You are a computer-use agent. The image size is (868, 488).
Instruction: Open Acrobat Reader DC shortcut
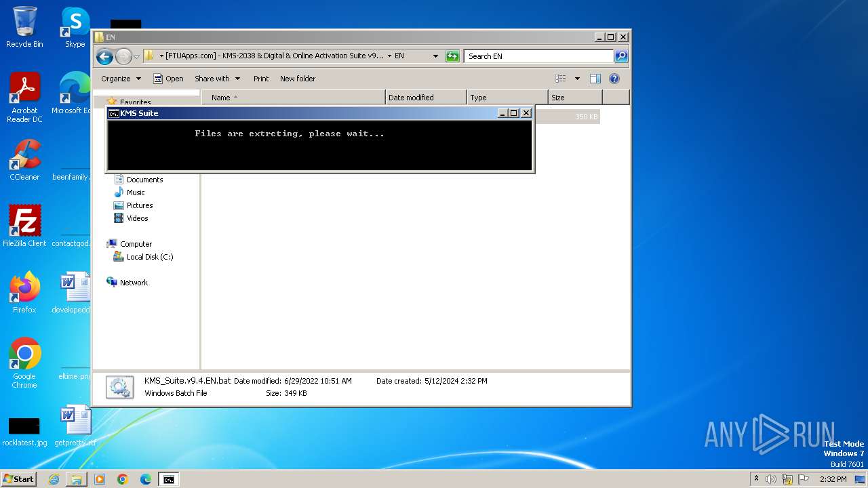coord(24,98)
